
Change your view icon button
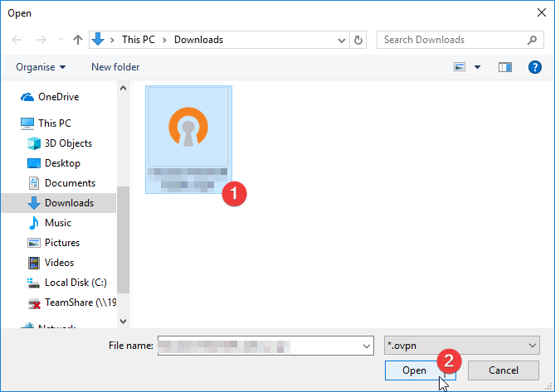(x=460, y=67)
